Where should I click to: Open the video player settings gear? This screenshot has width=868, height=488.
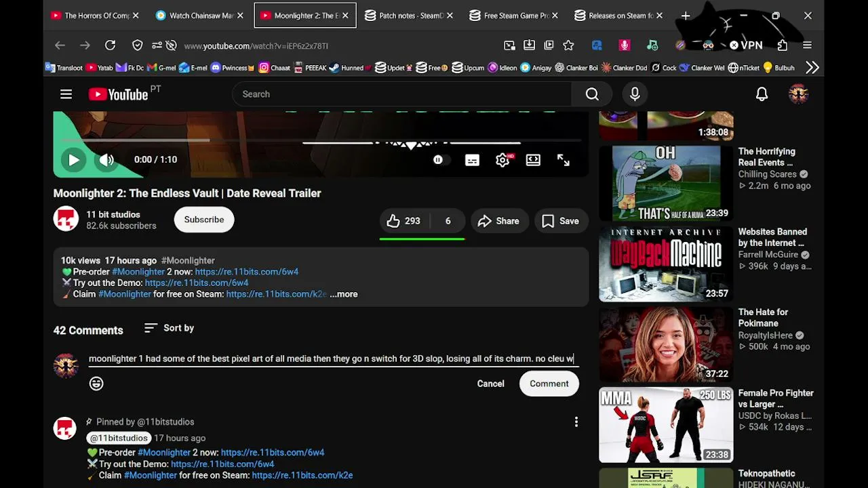(502, 160)
